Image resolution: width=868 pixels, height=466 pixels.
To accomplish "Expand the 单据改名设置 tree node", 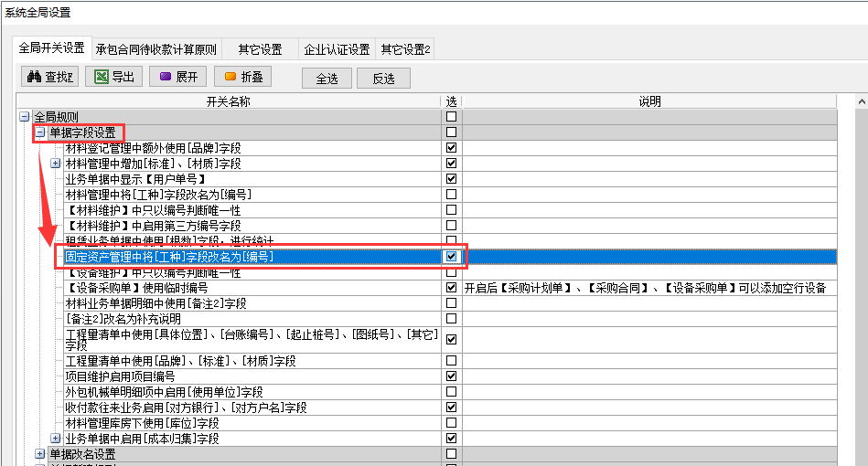I will click(40, 454).
